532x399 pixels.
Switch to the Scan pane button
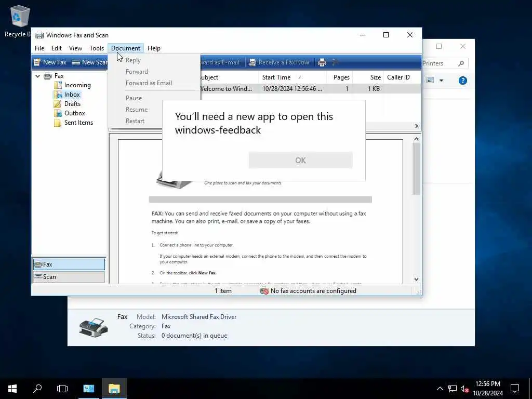click(69, 277)
